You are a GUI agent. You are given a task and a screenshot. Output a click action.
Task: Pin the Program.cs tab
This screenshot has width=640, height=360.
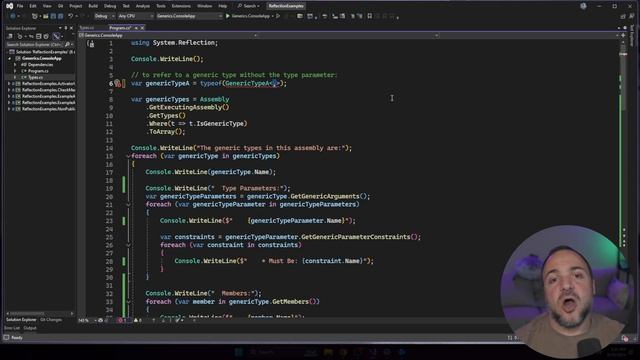pos(136,28)
